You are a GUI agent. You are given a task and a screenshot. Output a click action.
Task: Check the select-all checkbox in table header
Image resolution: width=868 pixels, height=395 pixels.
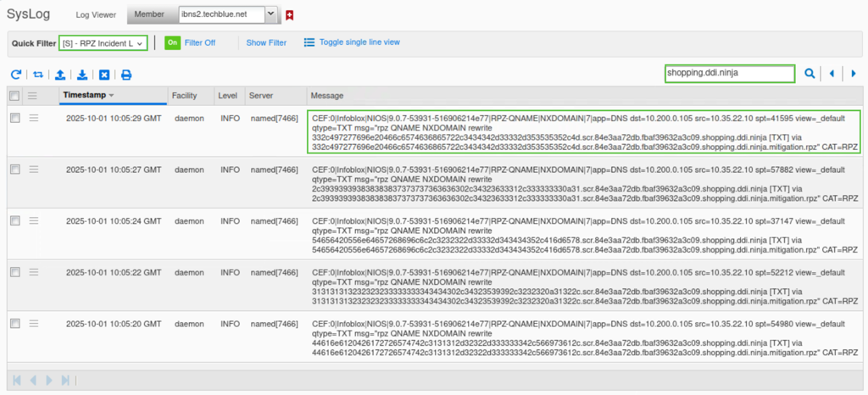pos(14,96)
